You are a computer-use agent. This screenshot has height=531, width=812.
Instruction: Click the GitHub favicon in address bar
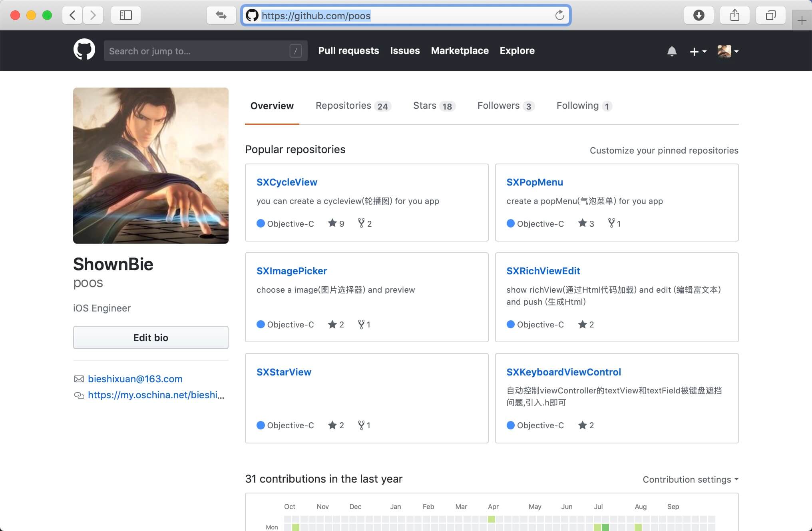tap(252, 15)
